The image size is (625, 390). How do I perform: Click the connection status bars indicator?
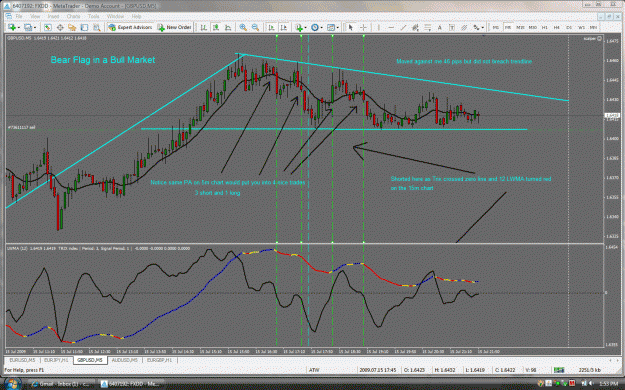tap(559, 370)
